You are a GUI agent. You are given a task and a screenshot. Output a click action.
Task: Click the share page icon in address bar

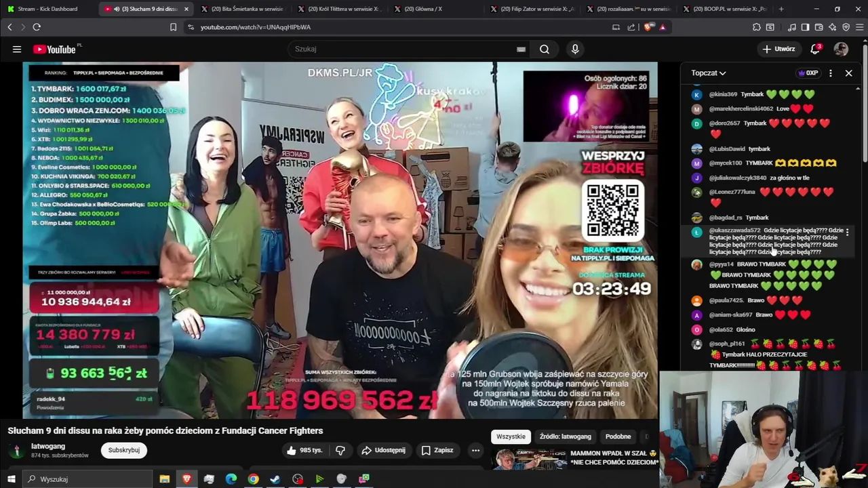pyautogui.click(x=631, y=27)
